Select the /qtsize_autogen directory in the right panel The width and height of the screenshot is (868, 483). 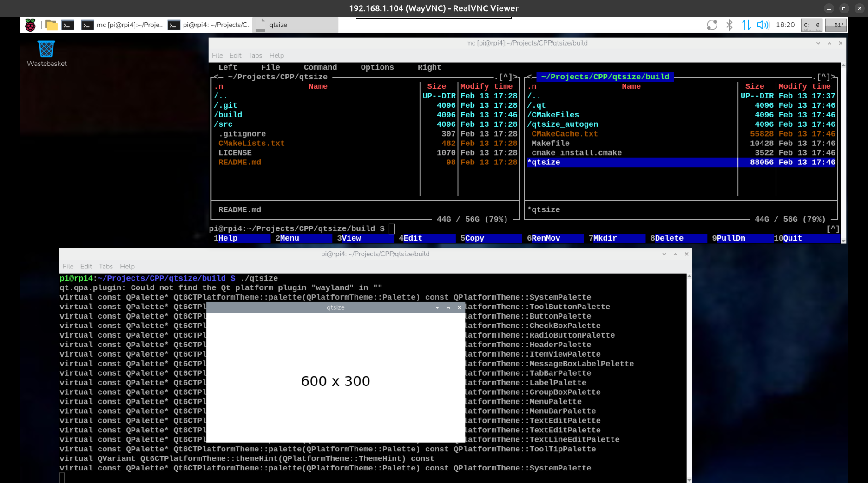(x=562, y=124)
